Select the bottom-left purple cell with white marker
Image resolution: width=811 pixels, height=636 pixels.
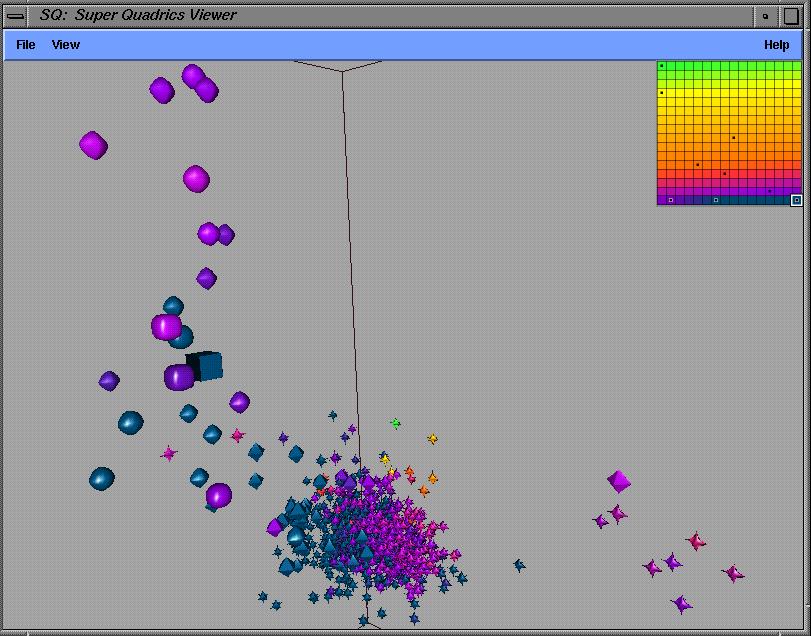click(x=670, y=200)
